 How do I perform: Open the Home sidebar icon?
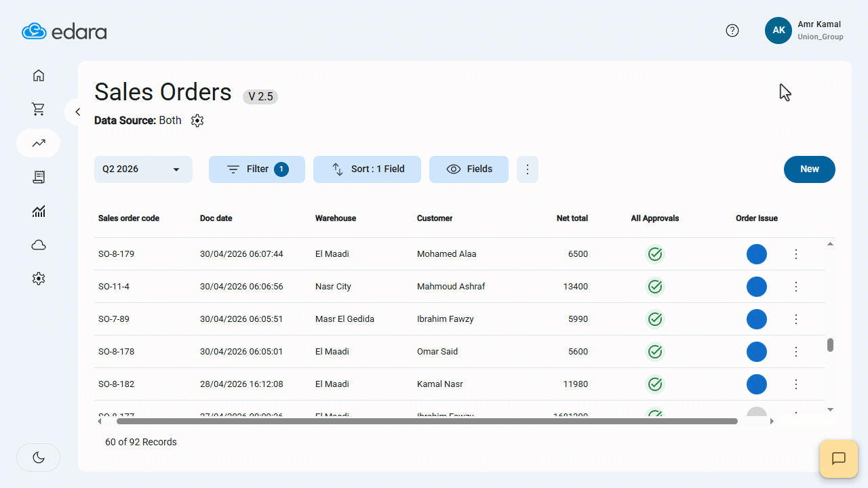(39, 75)
